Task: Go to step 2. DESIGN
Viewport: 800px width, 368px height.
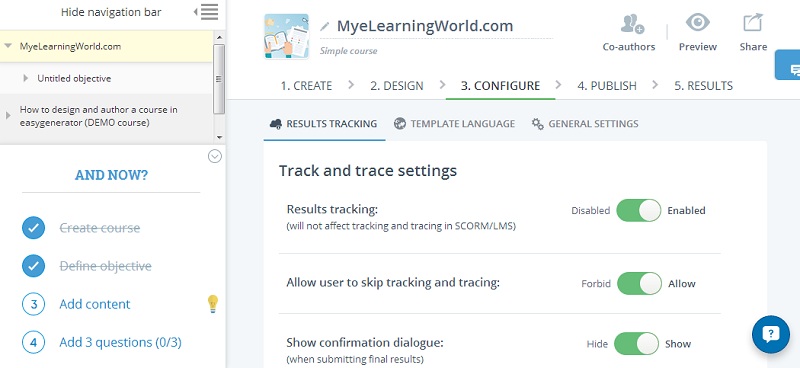Action: [x=396, y=86]
